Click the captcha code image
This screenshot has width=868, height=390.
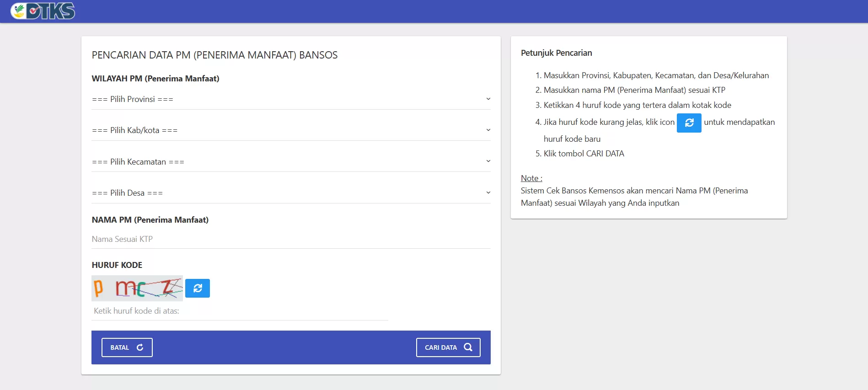pyautogui.click(x=137, y=288)
